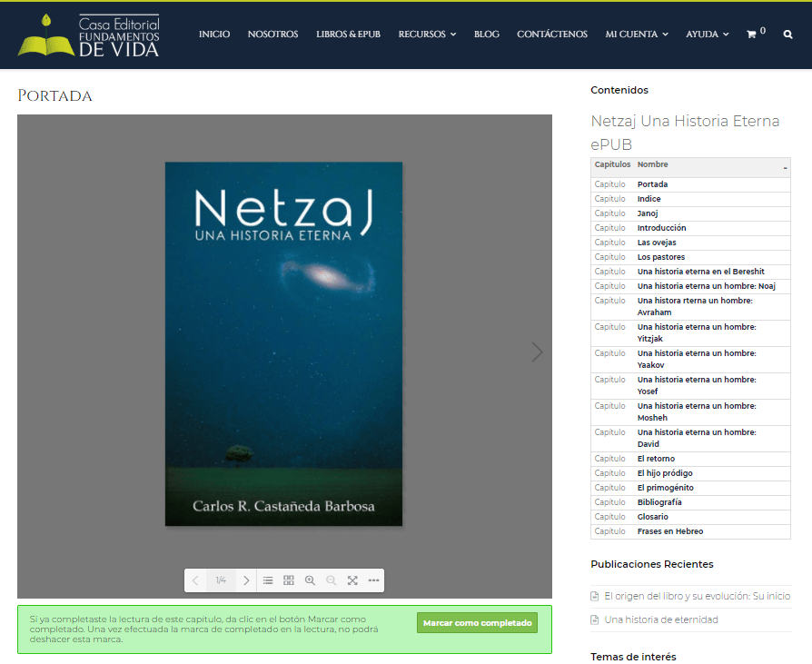Expand the Recursos dropdown menu
Screen dimensions: 812x664
coord(427,35)
